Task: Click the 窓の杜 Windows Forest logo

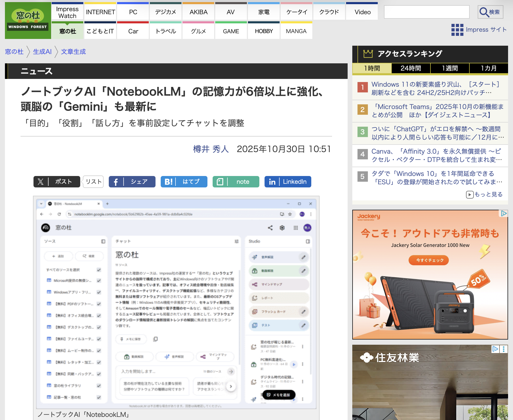Action: (x=28, y=21)
